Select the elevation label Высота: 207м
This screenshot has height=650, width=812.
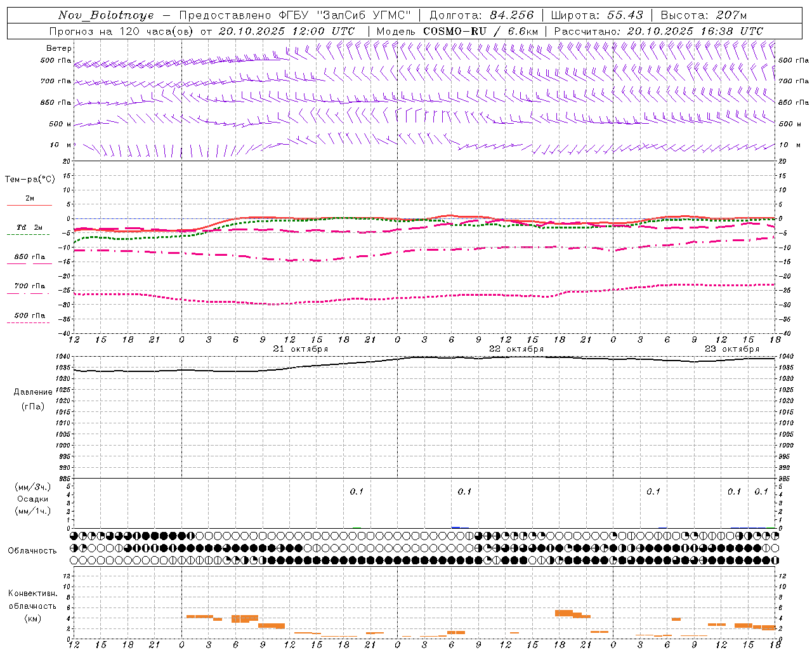704,15
